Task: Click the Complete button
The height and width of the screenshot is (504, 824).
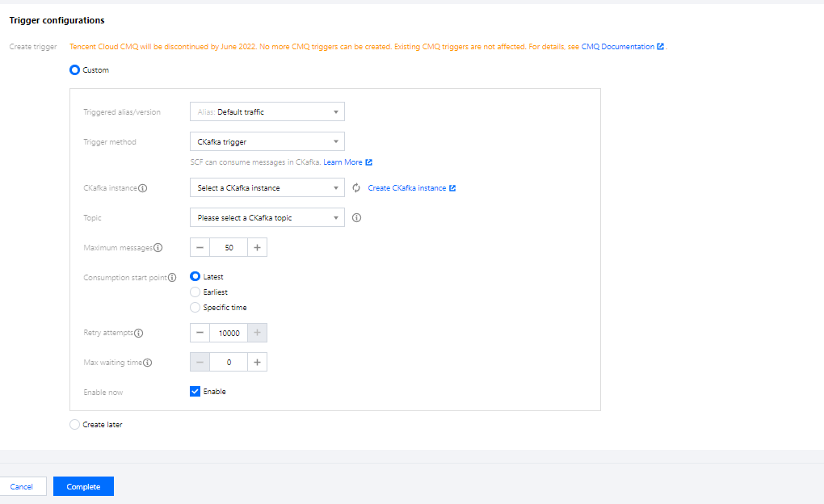Action: pos(83,486)
